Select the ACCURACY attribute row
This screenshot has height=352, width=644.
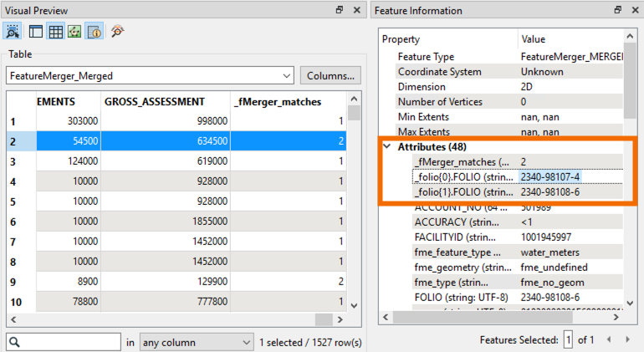tap(518, 222)
